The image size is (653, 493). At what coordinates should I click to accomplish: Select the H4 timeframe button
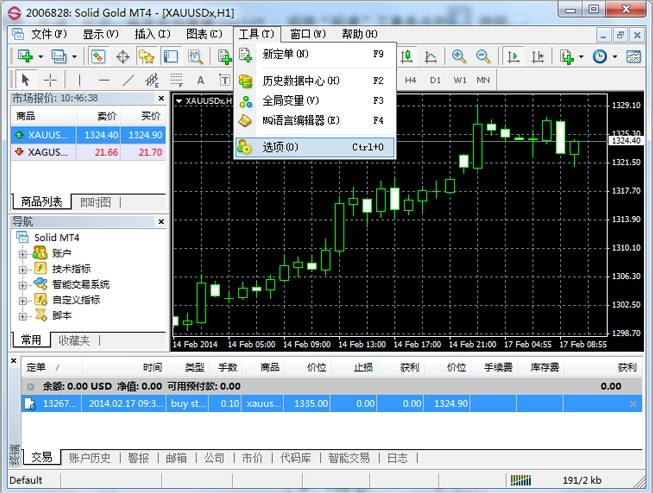[x=410, y=80]
